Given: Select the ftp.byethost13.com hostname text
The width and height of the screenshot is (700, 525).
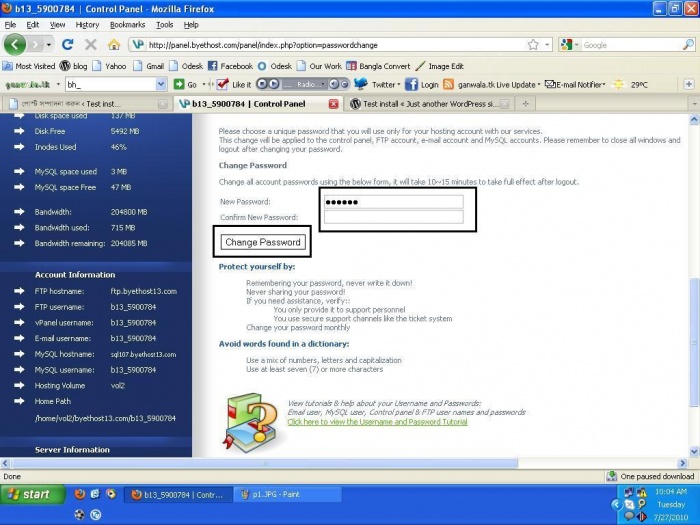Looking at the screenshot, I should [x=144, y=291].
